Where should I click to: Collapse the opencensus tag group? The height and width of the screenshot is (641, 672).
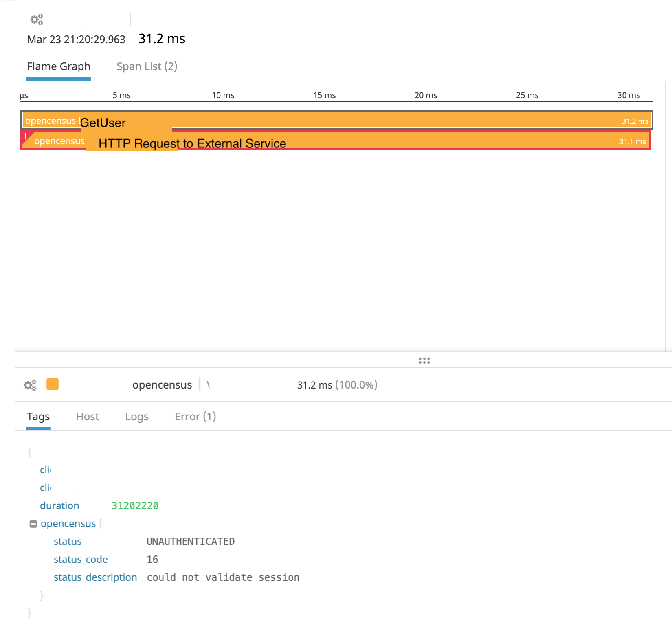33,524
